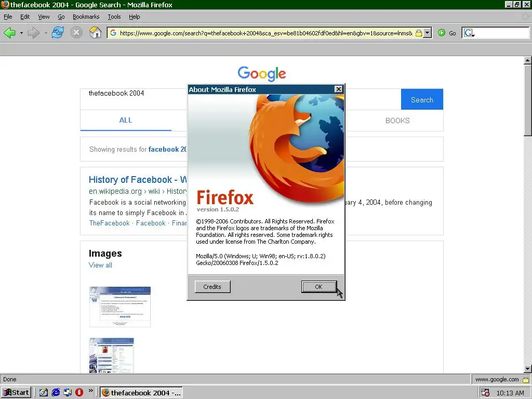Click the Firefox icon in title bar
Image resolution: width=532 pixels, height=399 pixels.
5,4
